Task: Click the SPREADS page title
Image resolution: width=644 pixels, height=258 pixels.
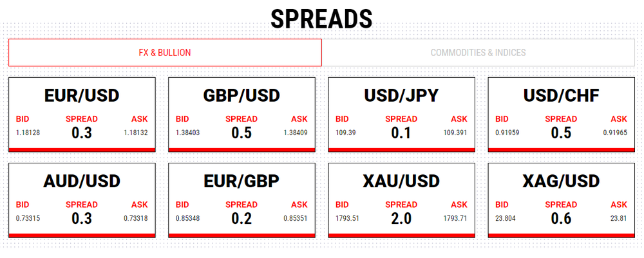Action: 321,19
